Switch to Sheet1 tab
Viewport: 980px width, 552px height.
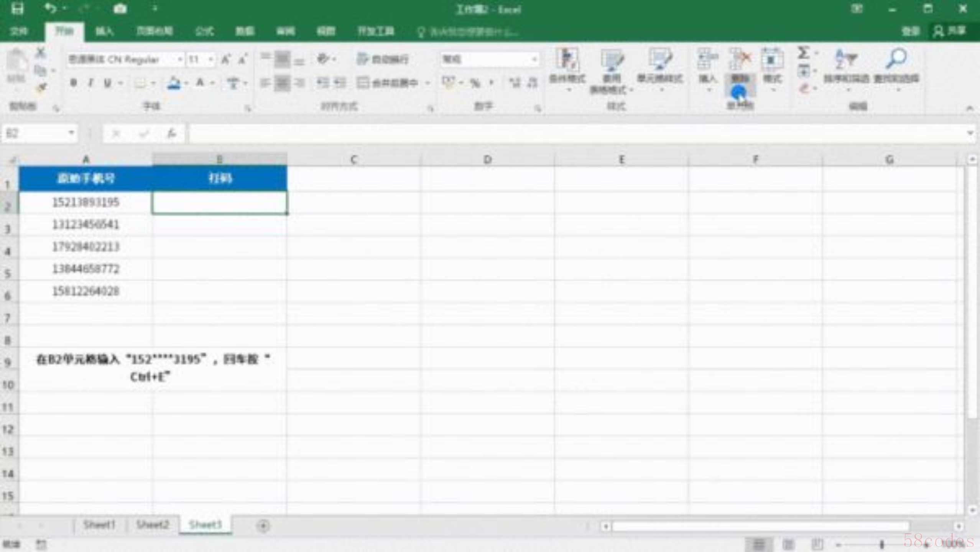tap(99, 524)
